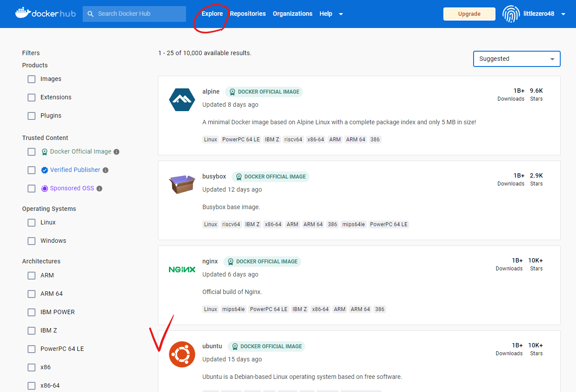
Task: Click busybox's Docker Official Image badge
Action: pyautogui.click(x=270, y=177)
